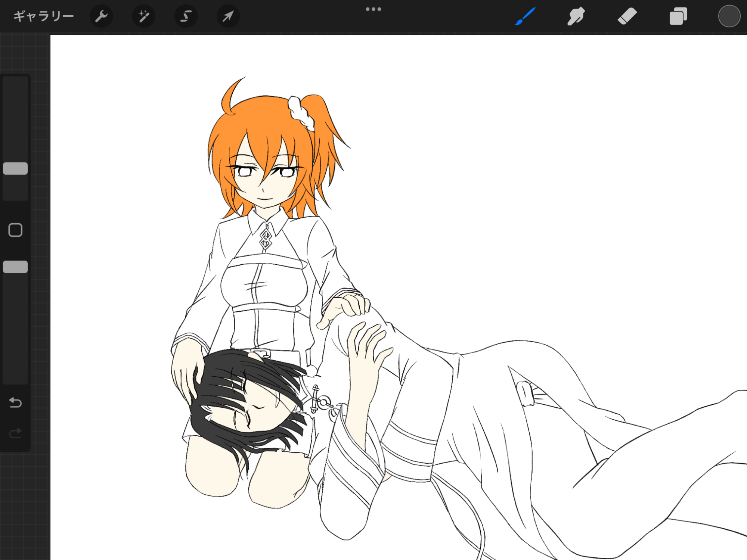Return to ギャラリー (Gallery)
This screenshot has width=747, height=560.
click(44, 16)
